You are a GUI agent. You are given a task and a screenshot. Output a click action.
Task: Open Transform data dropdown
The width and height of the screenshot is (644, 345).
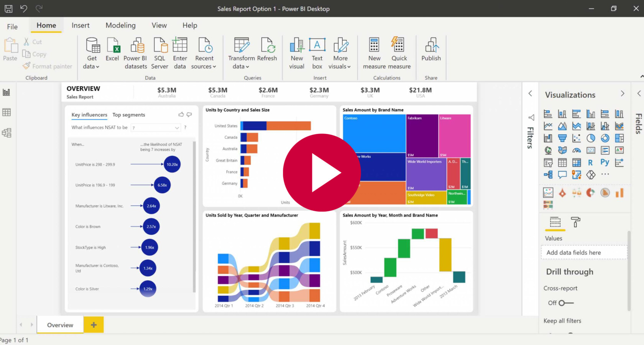click(241, 54)
